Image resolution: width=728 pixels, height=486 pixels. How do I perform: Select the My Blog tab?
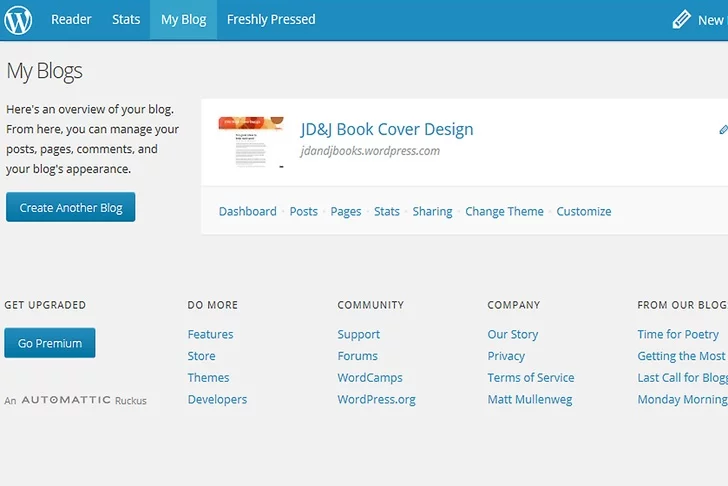click(x=183, y=19)
